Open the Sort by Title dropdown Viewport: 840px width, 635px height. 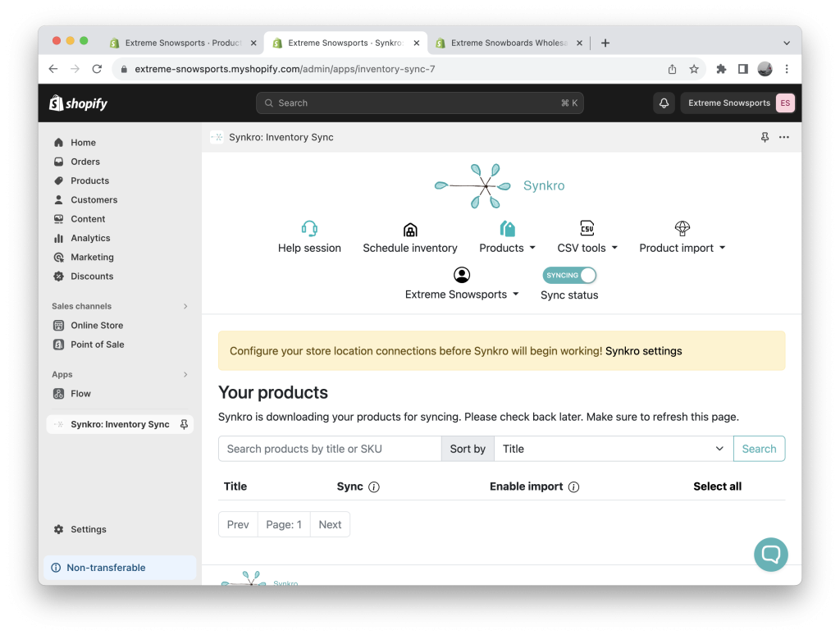[x=613, y=449]
